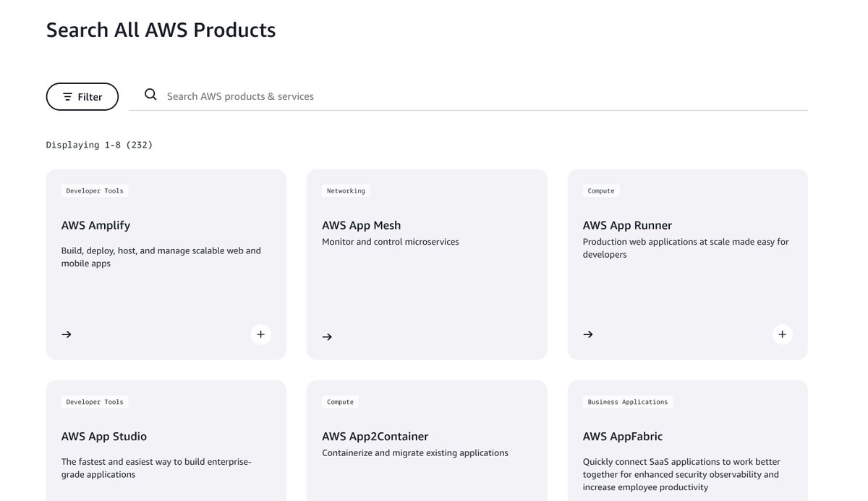Click the arrow icon on AWS App Mesh card
The height and width of the screenshot is (501, 868).
coord(327,337)
